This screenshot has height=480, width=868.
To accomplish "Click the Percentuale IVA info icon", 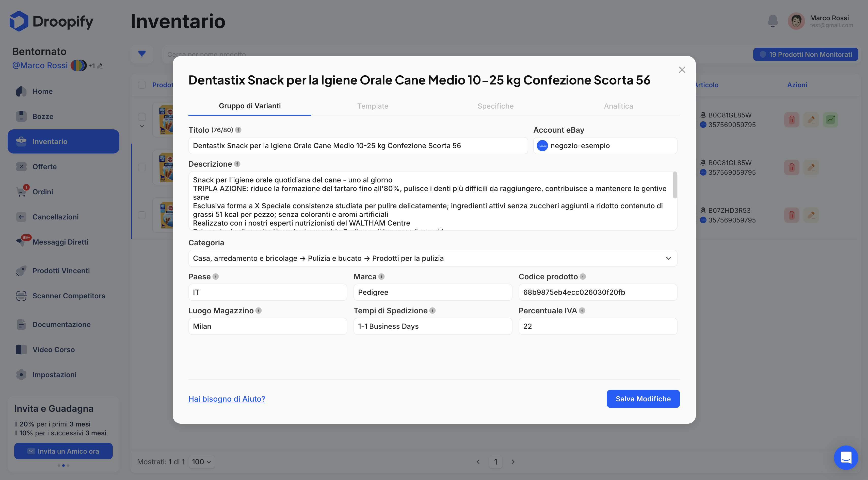I will (x=582, y=311).
